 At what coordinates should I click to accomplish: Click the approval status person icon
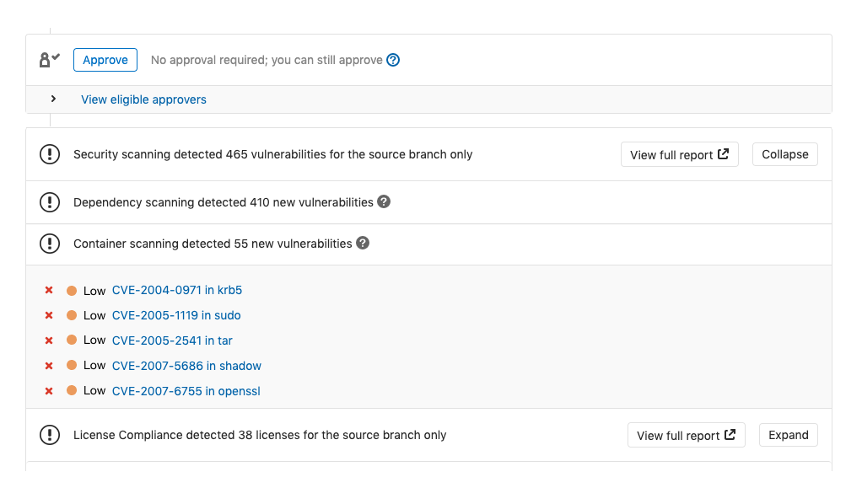pyautogui.click(x=49, y=60)
